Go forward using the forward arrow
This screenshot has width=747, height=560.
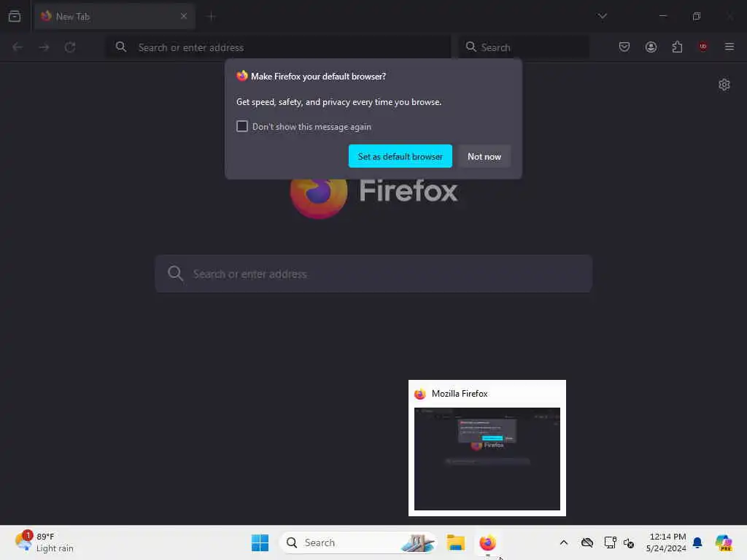[x=44, y=47]
